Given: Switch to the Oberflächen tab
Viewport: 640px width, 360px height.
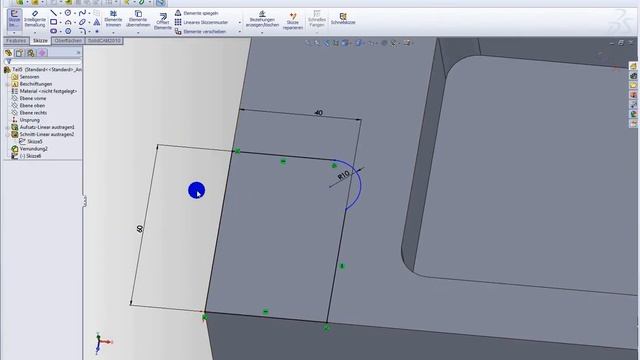Looking at the screenshot, I should [68, 41].
